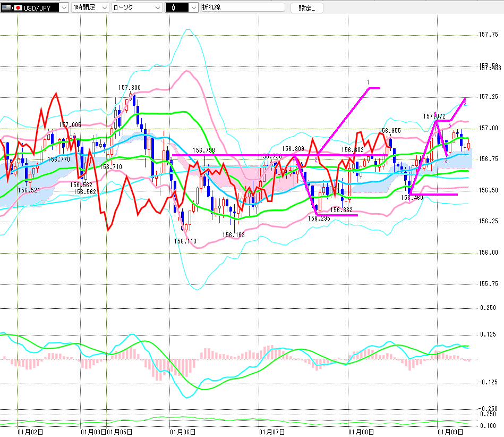Select the 156.295 low price label

coord(319,218)
